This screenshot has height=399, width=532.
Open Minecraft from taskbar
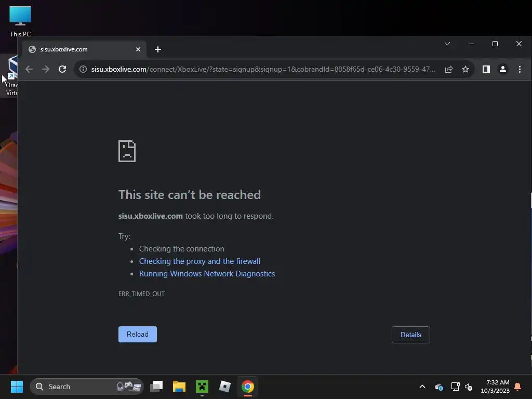click(x=202, y=387)
